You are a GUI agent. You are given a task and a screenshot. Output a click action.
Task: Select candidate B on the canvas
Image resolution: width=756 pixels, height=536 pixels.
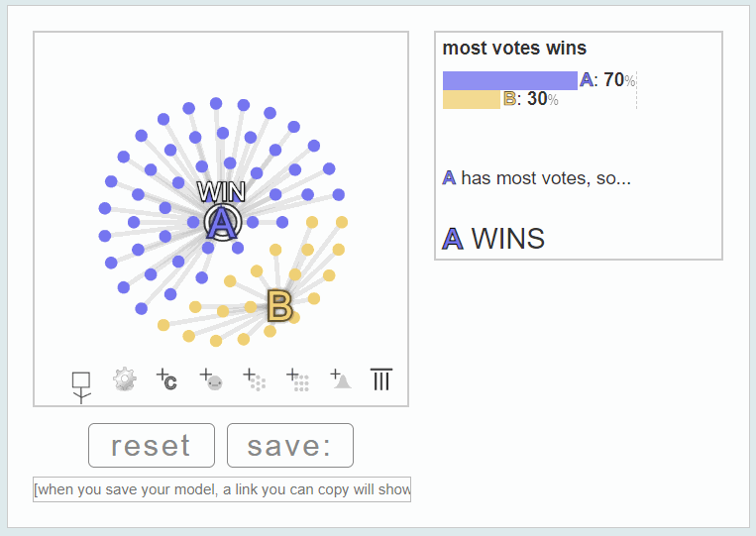279,305
